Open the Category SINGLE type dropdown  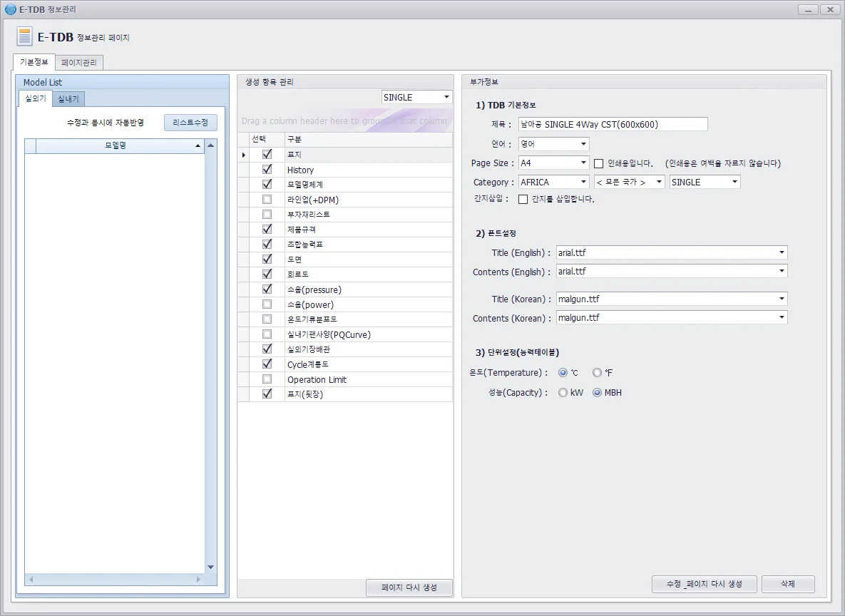[734, 182]
